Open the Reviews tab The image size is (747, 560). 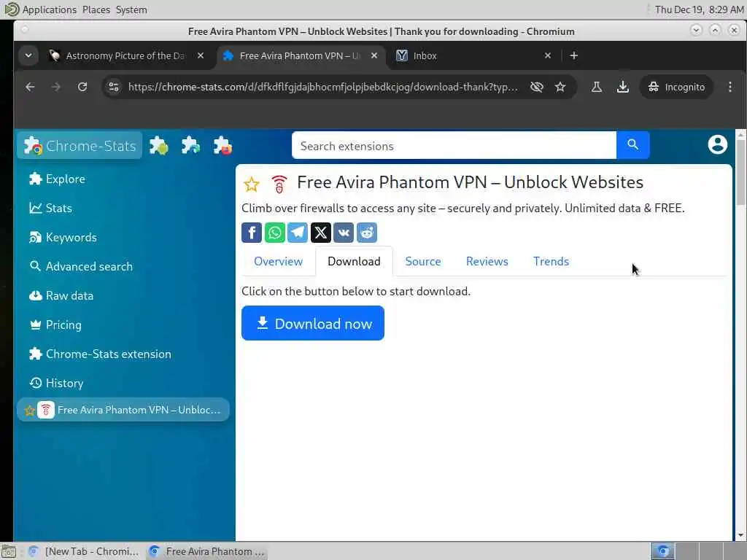(x=487, y=262)
